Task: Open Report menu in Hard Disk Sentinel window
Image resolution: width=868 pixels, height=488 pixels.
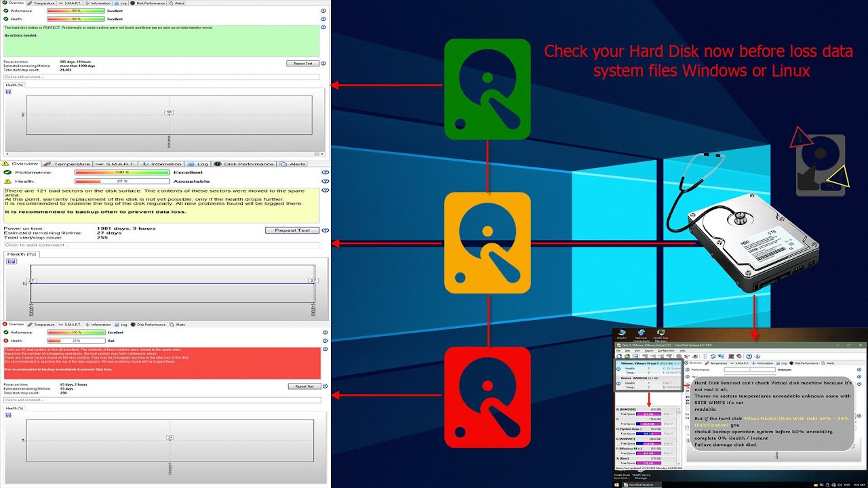Action: pos(649,350)
